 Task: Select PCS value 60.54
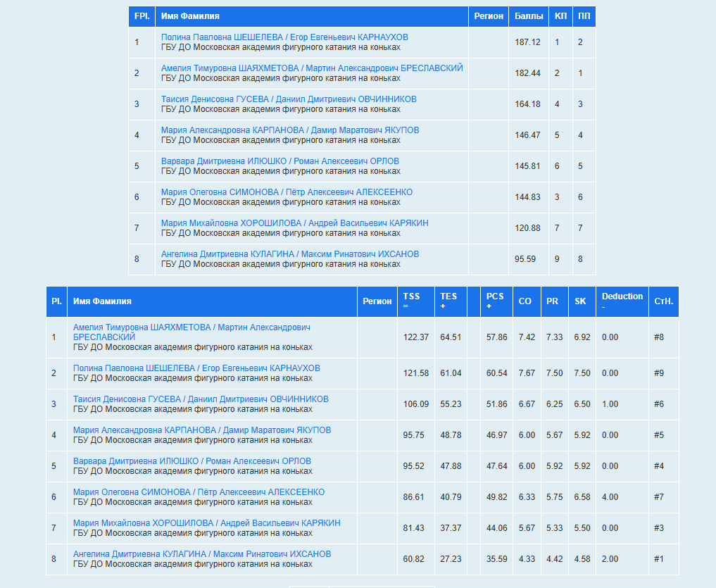[x=497, y=373]
